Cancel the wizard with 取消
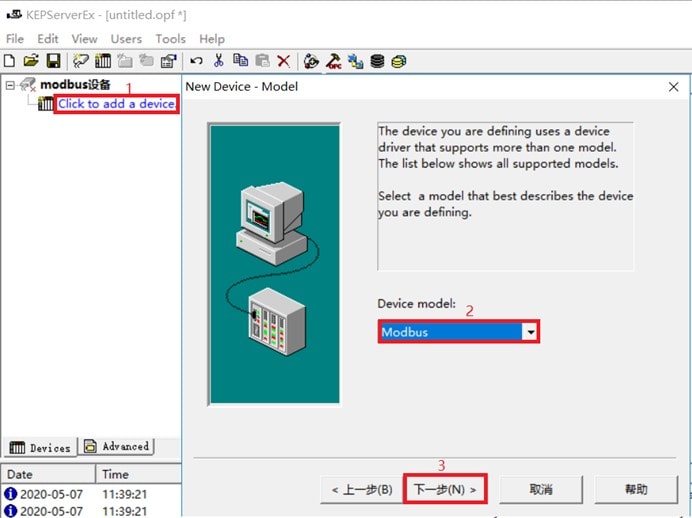Screen dimensions: 692x518 click(541, 489)
